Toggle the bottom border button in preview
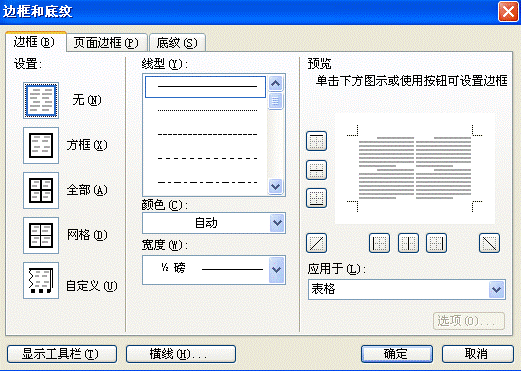The width and height of the screenshot is (521, 371). click(x=316, y=198)
